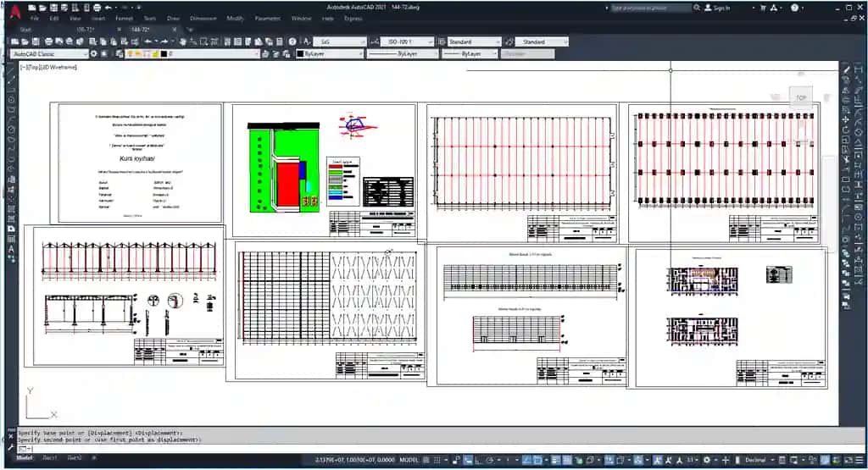This screenshot has height=470, width=868.
Task: Click Save in the Standard toolbar
Action: [36, 41]
